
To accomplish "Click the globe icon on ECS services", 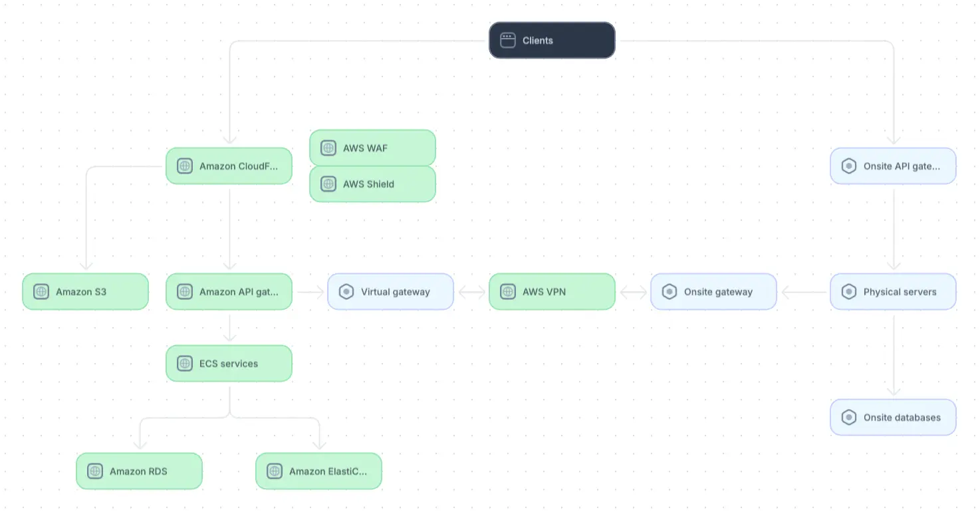I will coord(185,364).
